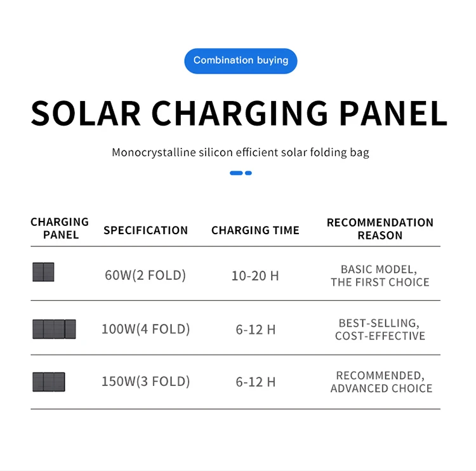Viewport: 476px width, 471px height.
Task: Click the Best-Selling, Cost-Effective text
Action: tap(380, 329)
